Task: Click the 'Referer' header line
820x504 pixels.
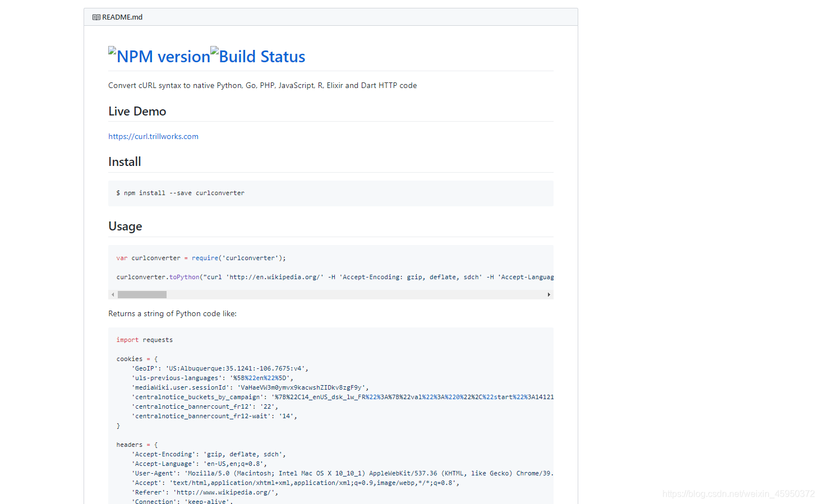Action: [205, 492]
